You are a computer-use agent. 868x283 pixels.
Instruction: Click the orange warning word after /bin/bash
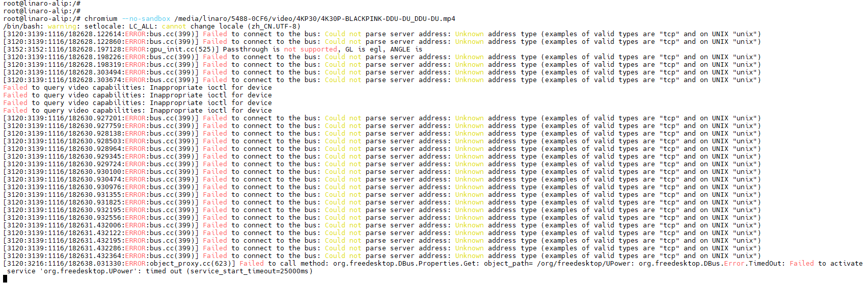(x=64, y=27)
